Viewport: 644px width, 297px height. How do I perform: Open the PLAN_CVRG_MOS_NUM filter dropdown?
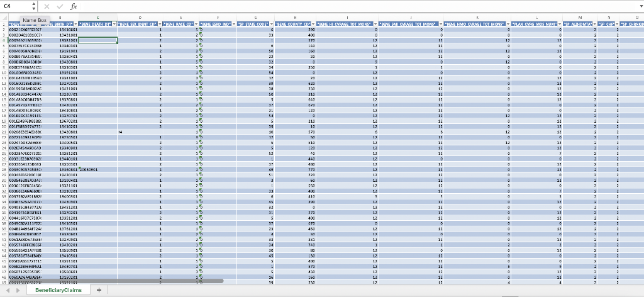(x=559, y=24)
